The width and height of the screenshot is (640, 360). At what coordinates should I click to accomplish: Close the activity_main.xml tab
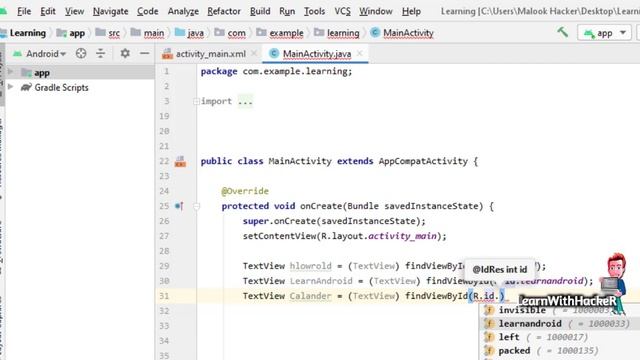point(254,53)
